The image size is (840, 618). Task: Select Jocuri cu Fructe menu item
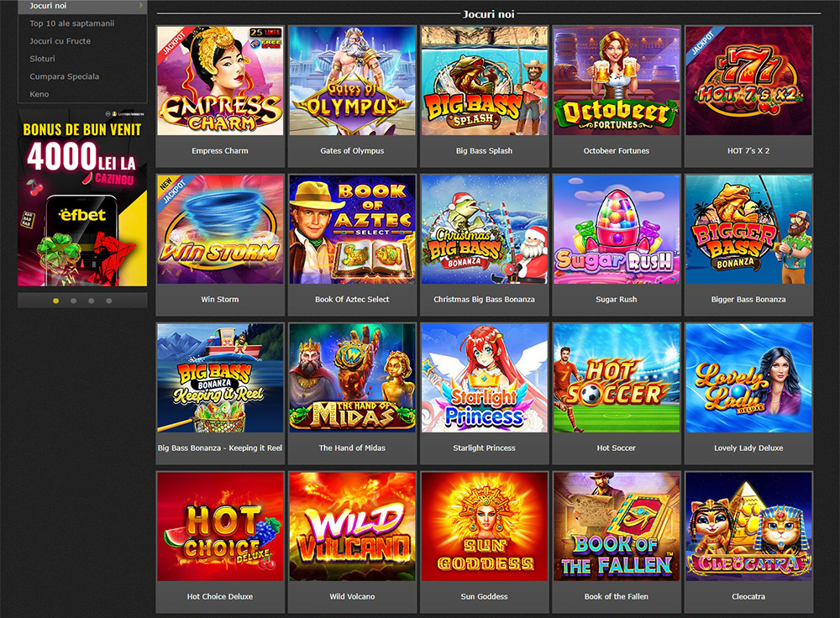(60, 41)
